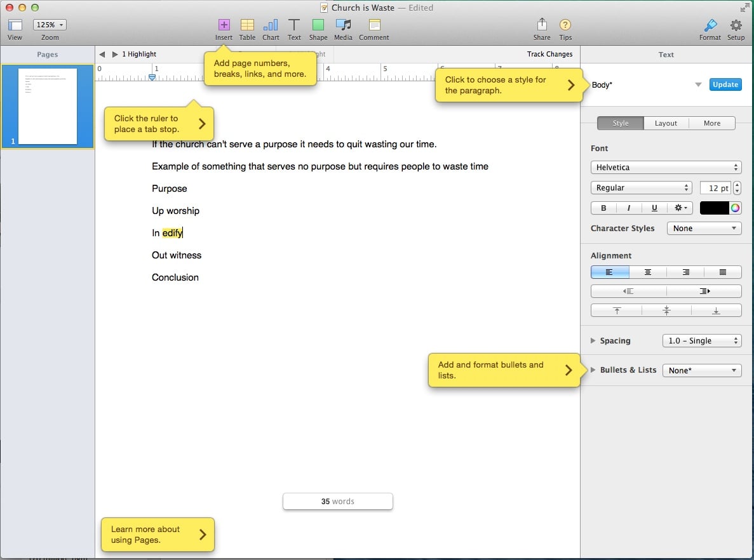The image size is (754, 560).
Task: Toggle bold text formatting
Action: pos(603,208)
